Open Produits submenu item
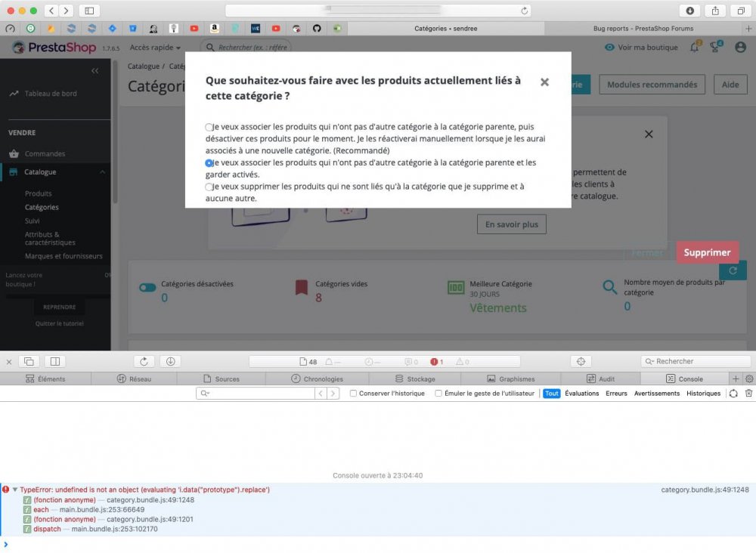Image resolution: width=756 pixels, height=553 pixels. coord(38,193)
